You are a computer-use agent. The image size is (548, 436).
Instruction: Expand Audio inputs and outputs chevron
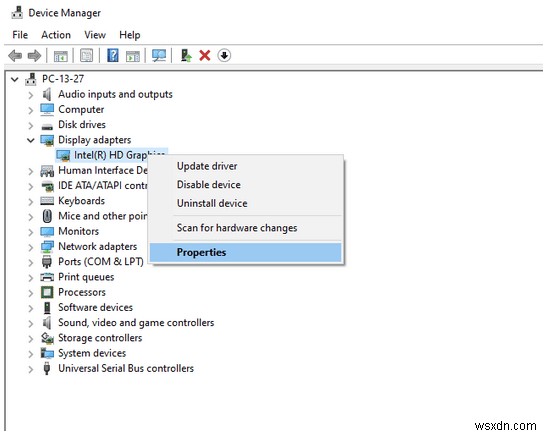point(31,95)
